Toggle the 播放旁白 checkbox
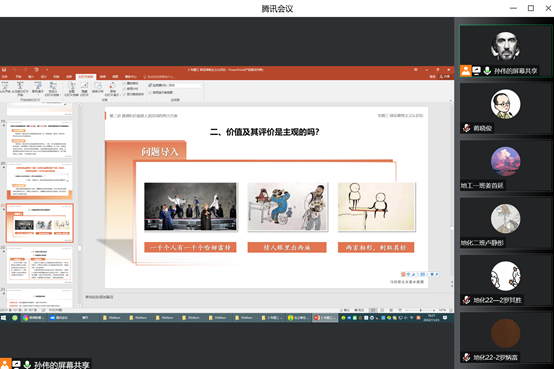Screen dimensions: 554x369 (125, 83)
